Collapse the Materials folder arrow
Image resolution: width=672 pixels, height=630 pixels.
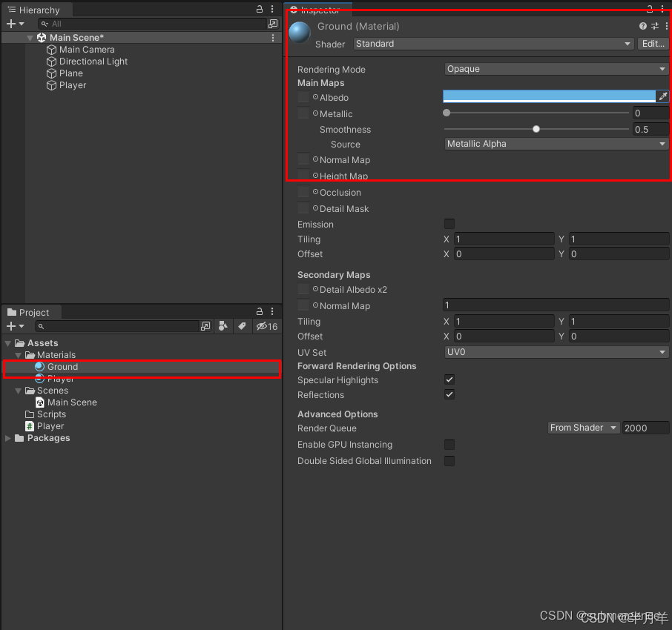pyautogui.click(x=18, y=356)
